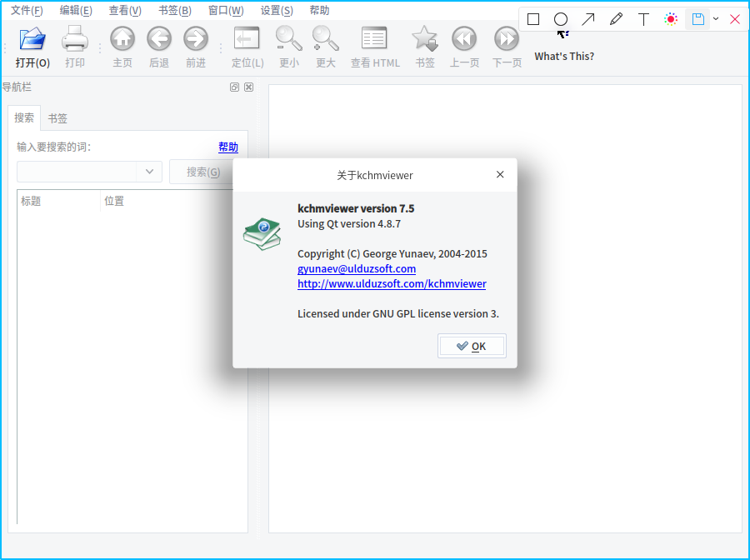Viewport: 750px width, 560px height.
Task: Select the arrow annotation tool
Action: tap(587, 19)
